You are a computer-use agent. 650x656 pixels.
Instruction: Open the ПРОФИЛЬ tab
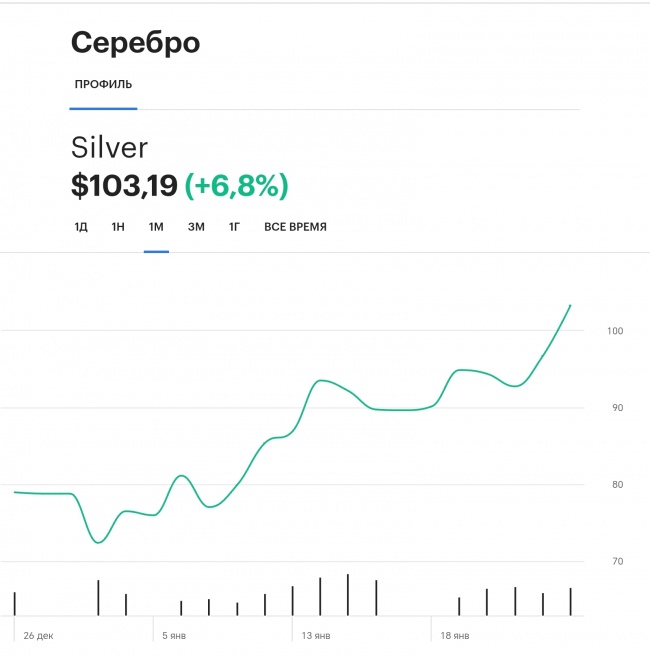click(103, 84)
